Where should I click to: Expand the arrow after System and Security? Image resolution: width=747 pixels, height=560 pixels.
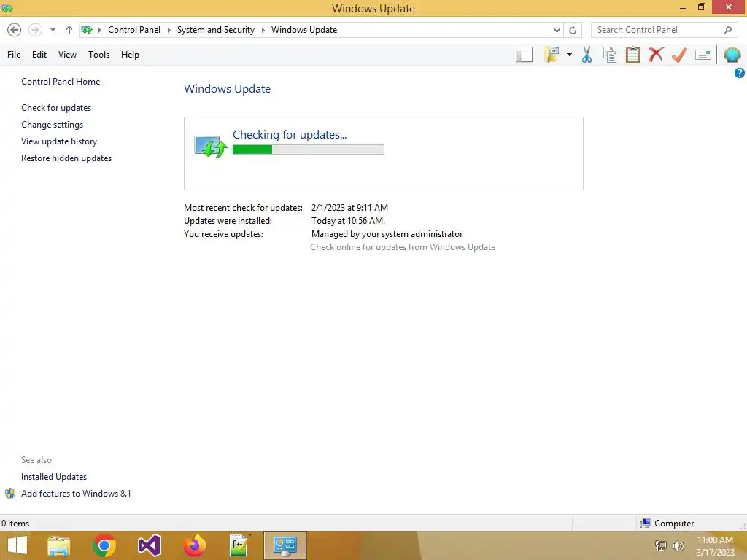(x=263, y=30)
